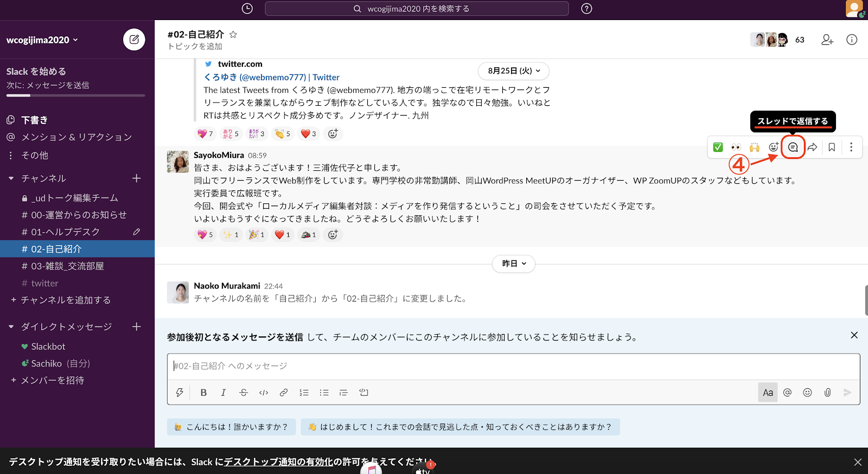Open emoji picker in composer
This screenshot has width=868, height=474.
pos(807,392)
